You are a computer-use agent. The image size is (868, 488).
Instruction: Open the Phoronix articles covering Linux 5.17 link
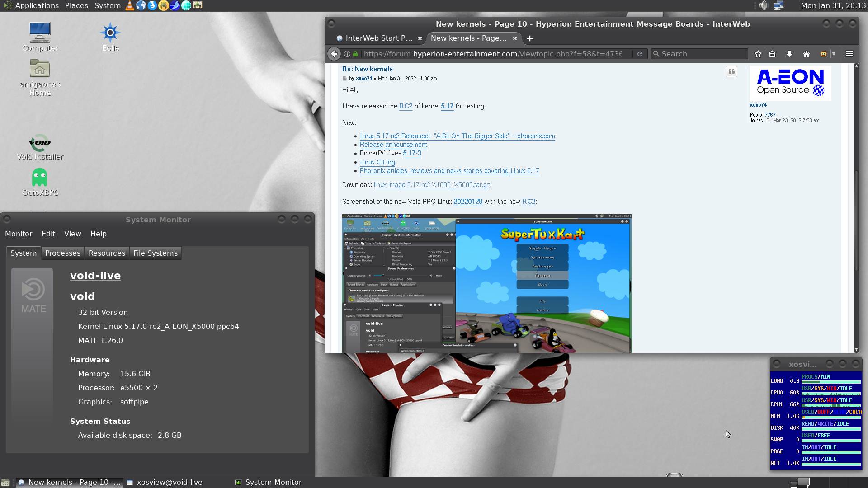449,171
